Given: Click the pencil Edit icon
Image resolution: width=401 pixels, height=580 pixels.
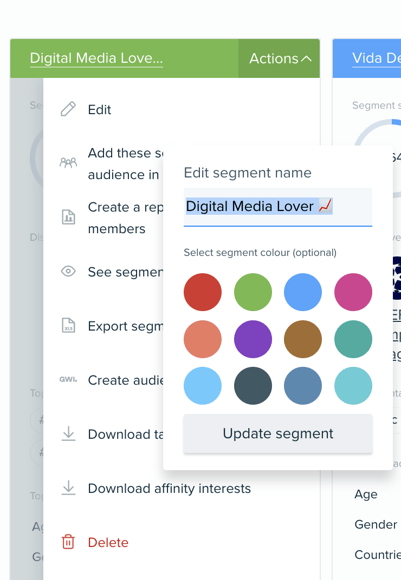Looking at the screenshot, I should coord(68,109).
